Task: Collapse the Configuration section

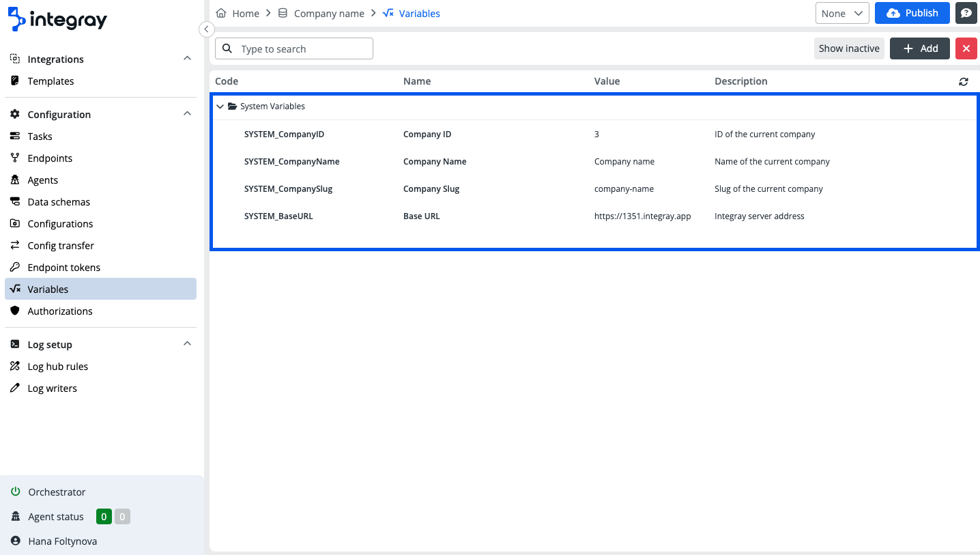Action: coord(187,114)
